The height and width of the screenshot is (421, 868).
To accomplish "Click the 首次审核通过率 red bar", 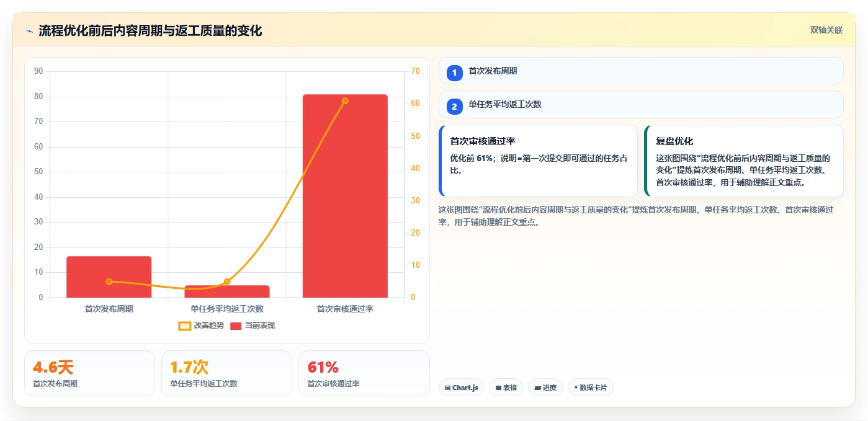I will [345, 196].
